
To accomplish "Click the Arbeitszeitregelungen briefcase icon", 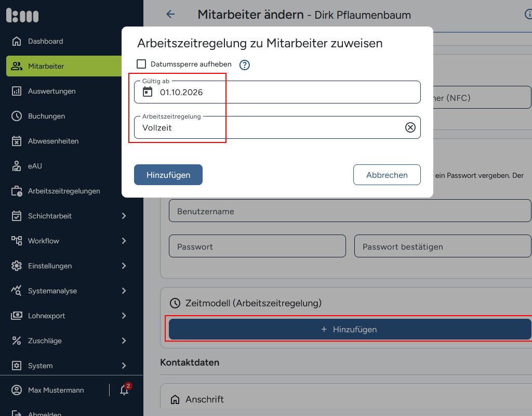I will [x=16, y=191].
